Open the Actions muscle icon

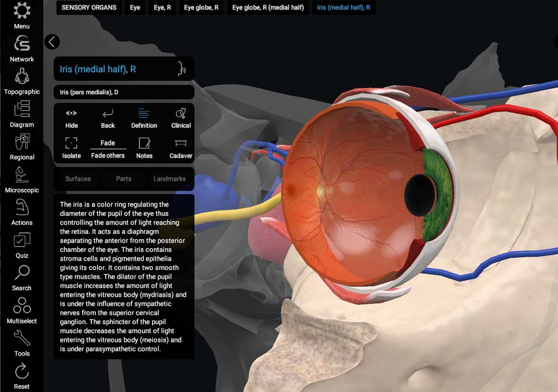point(22,208)
